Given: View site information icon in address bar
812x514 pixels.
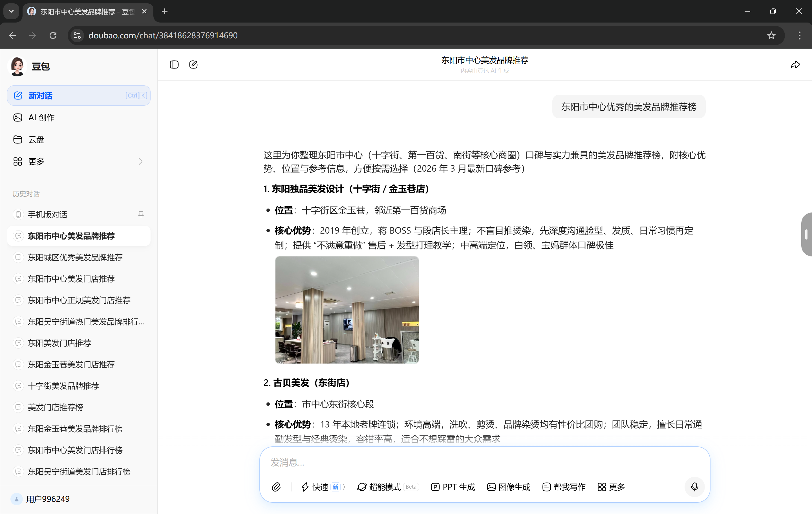Looking at the screenshot, I should [x=77, y=36].
